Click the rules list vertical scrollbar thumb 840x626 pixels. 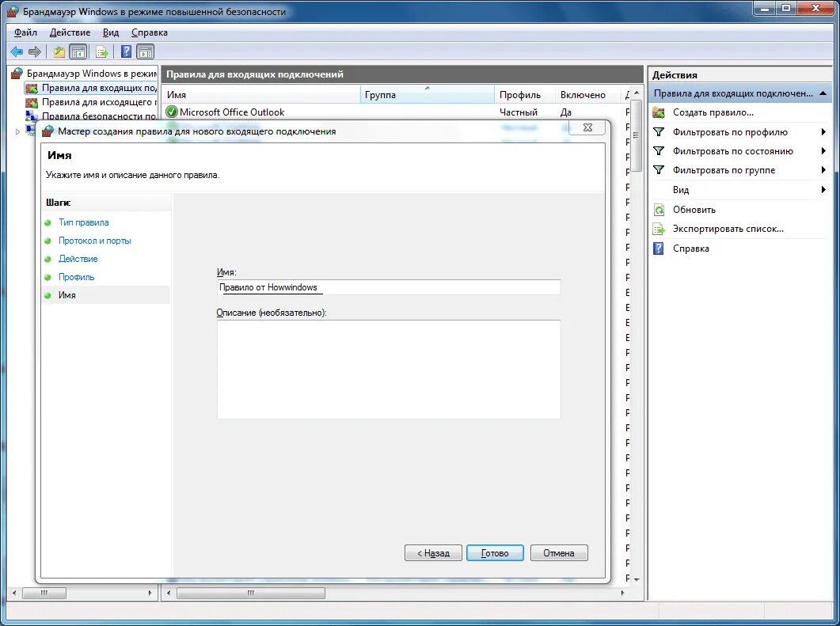point(637,136)
